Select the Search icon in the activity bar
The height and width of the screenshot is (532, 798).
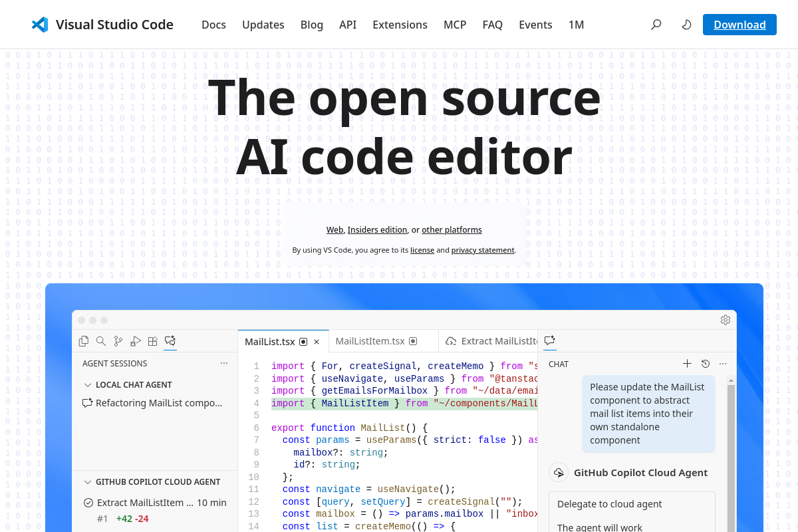click(x=101, y=340)
